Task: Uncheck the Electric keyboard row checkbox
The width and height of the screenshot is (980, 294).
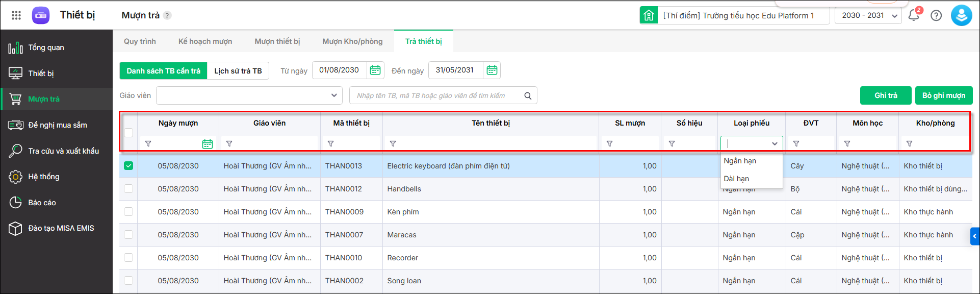Action: click(128, 166)
